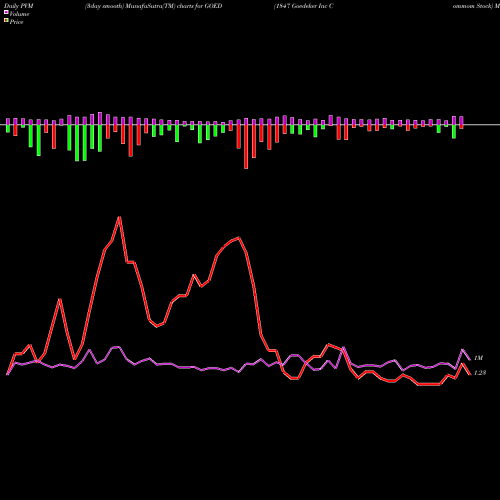Click the "1M" volume value label

click(x=478, y=358)
